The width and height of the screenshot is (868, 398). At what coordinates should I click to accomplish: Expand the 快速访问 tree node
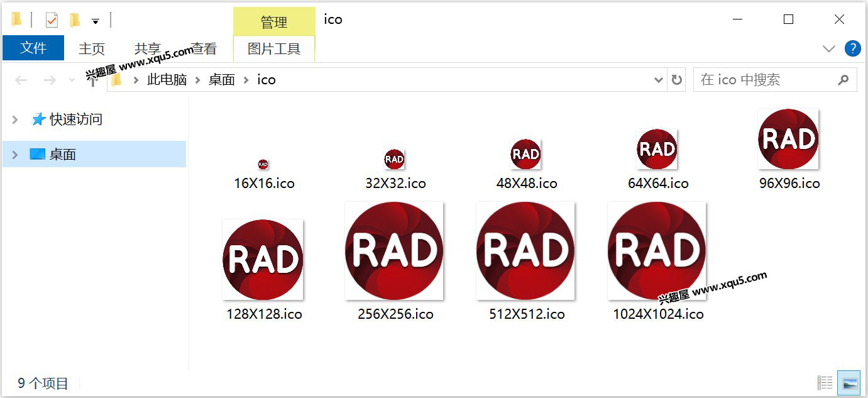16,119
